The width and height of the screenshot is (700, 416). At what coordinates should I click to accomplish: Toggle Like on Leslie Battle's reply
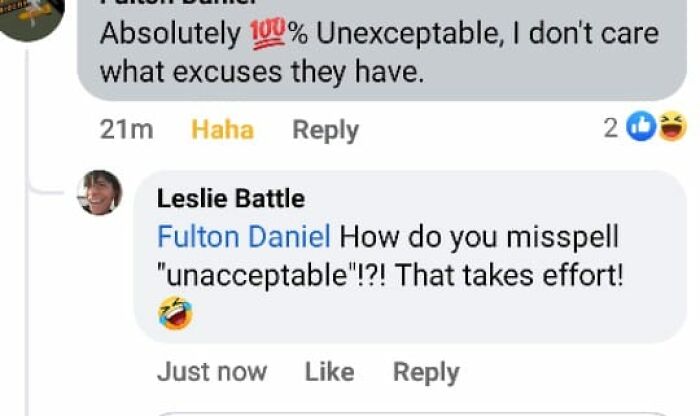329,372
